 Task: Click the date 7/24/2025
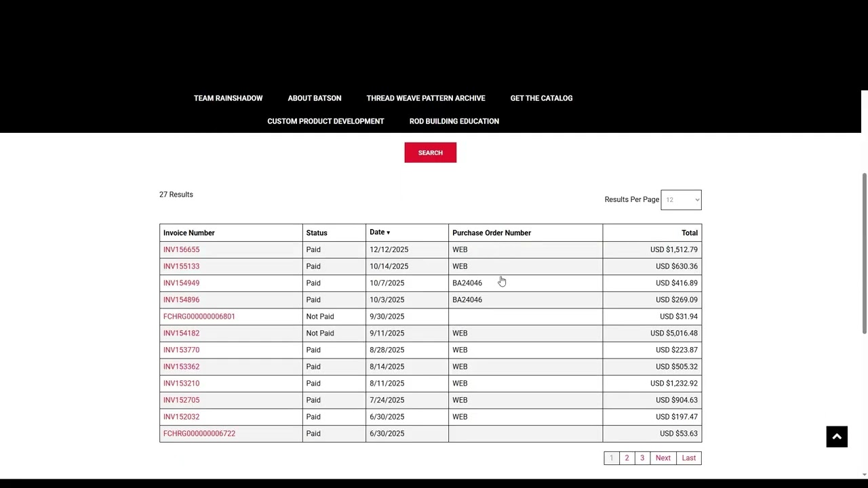387,400
